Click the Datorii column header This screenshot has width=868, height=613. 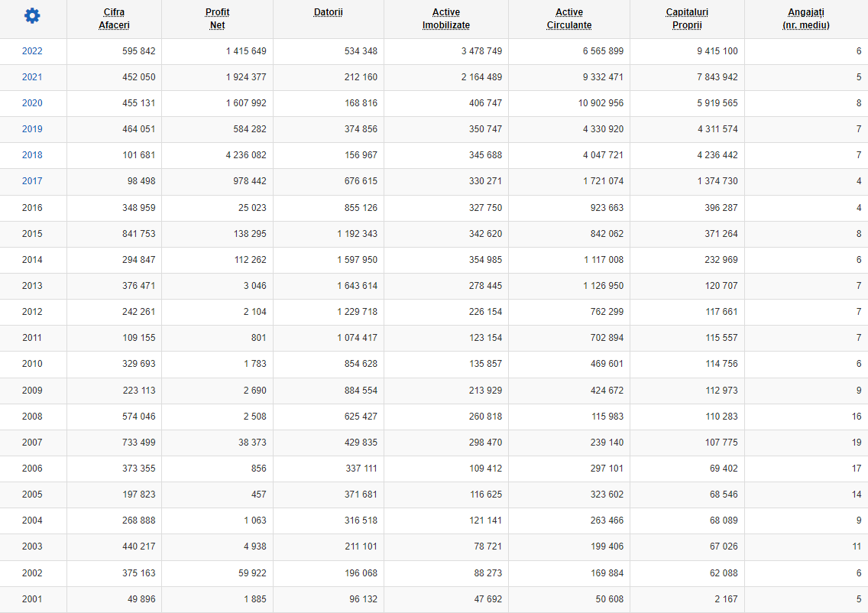click(329, 12)
